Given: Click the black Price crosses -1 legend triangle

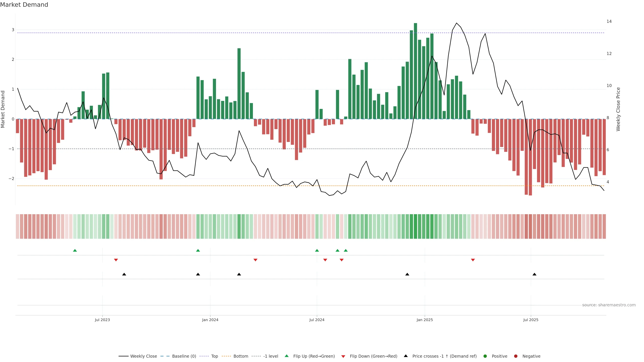Looking at the screenshot, I should click(406, 356).
